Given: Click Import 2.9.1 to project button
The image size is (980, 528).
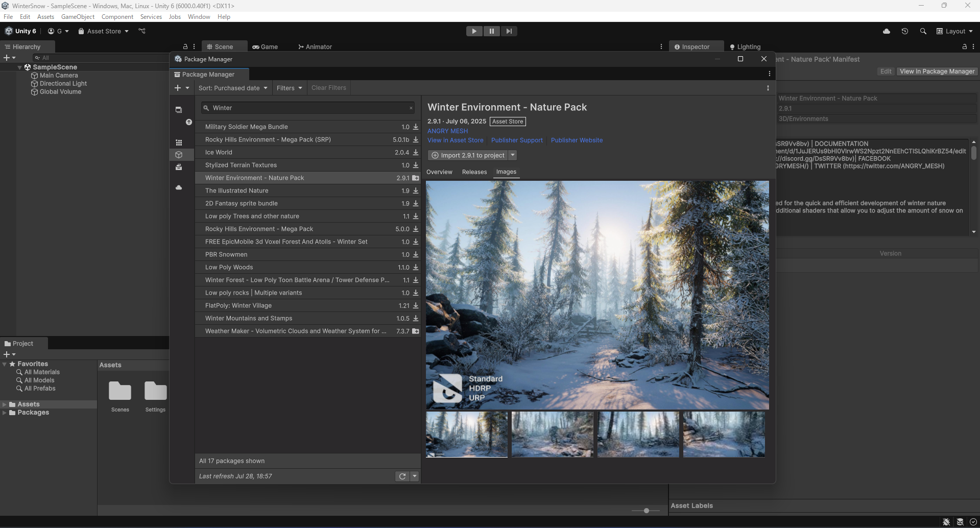Looking at the screenshot, I should (468, 155).
